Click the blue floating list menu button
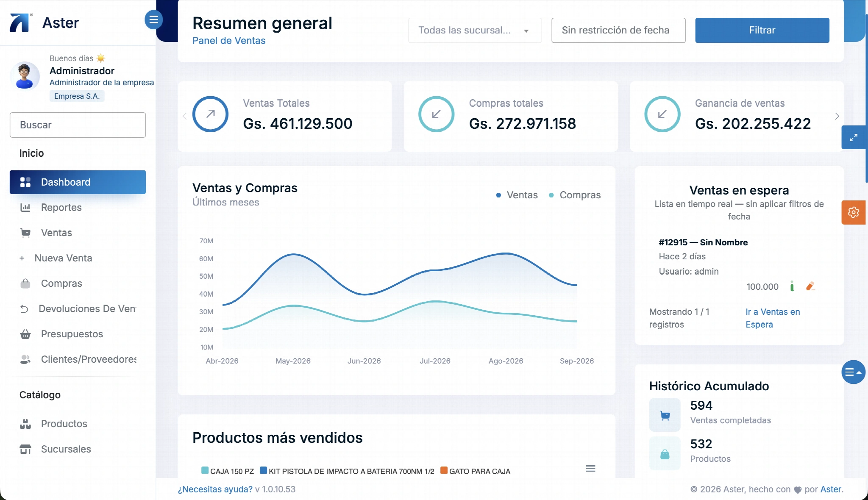This screenshot has width=868, height=500. pyautogui.click(x=854, y=372)
